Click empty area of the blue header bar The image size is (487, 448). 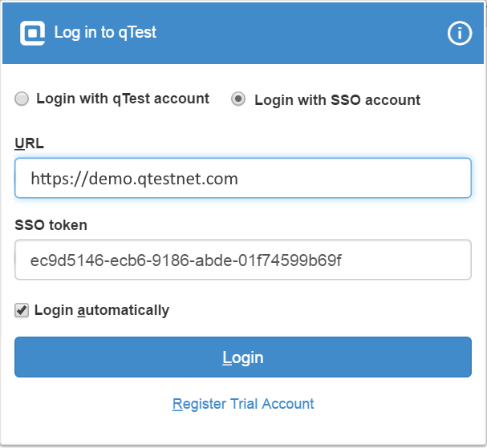pos(305,33)
